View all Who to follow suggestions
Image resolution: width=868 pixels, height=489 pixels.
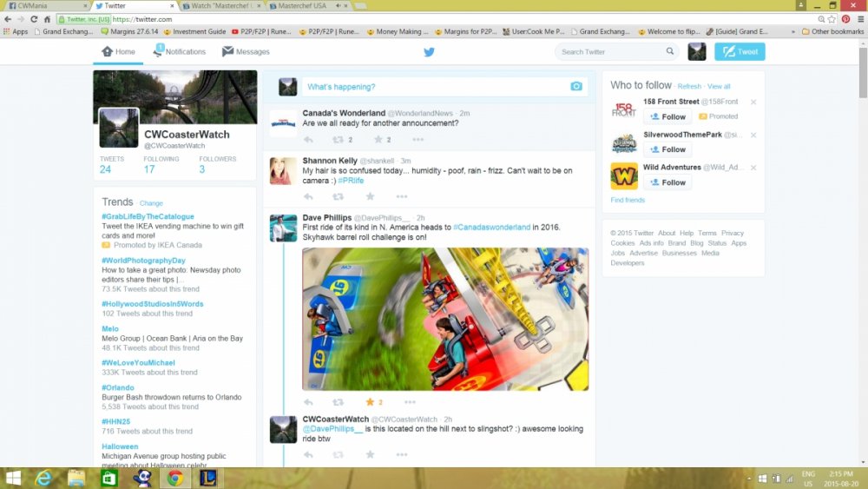719,86
